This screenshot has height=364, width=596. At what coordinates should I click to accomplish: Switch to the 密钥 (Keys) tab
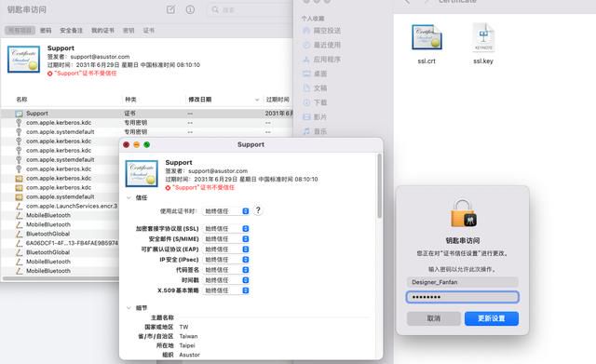click(x=129, y=31)
